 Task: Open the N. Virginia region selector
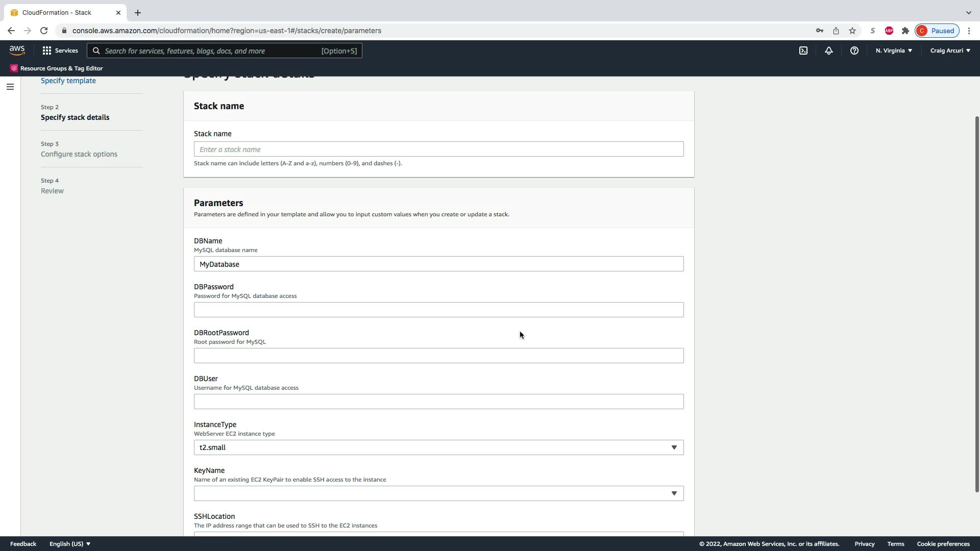tap(894, 51)
